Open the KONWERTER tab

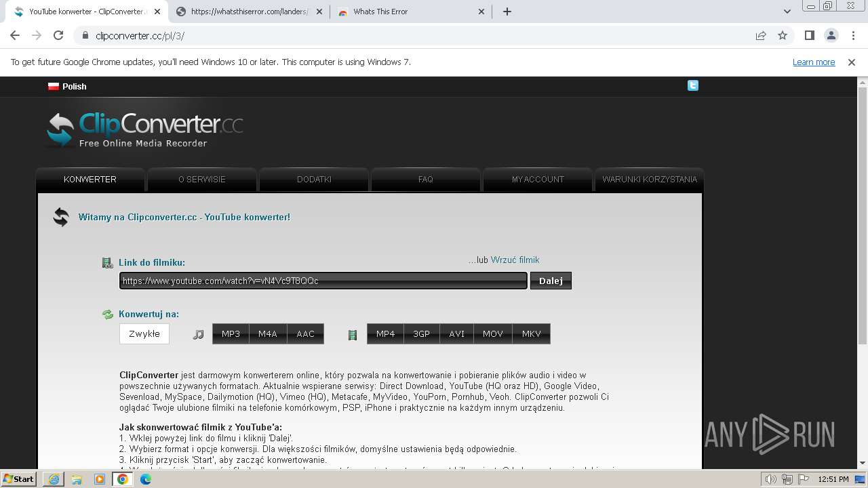[90, 180]
